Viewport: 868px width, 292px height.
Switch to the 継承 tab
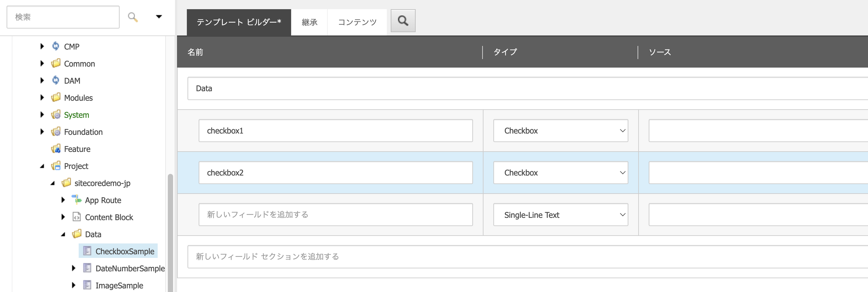click(x=309, y=22)
